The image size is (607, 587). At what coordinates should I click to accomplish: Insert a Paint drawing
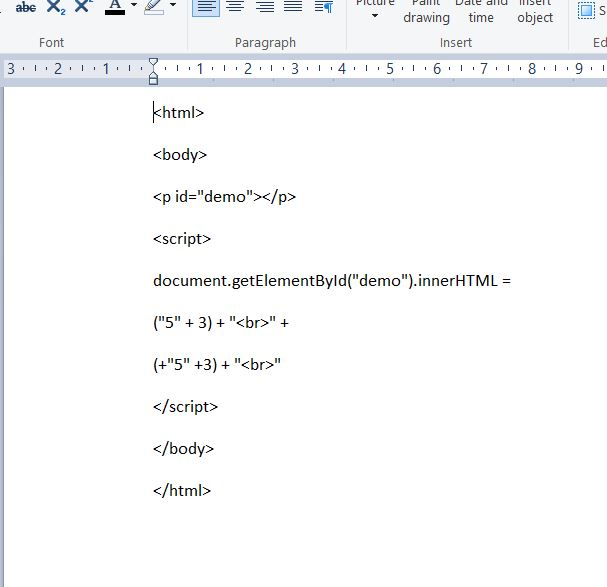(x=426, y=12)
